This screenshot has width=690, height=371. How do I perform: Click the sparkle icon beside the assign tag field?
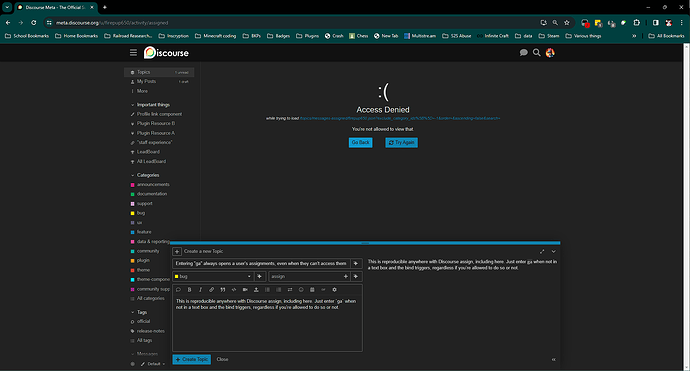pyautogui.click(x=356, y=276)
